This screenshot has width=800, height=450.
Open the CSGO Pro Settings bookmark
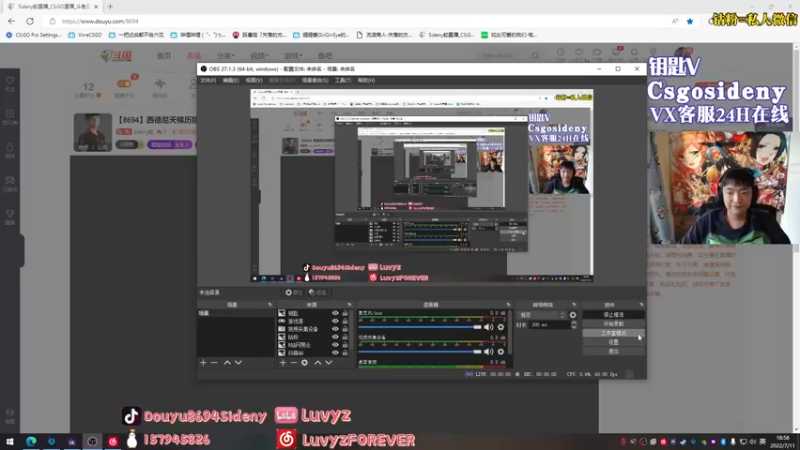click(x=34, y=35)
